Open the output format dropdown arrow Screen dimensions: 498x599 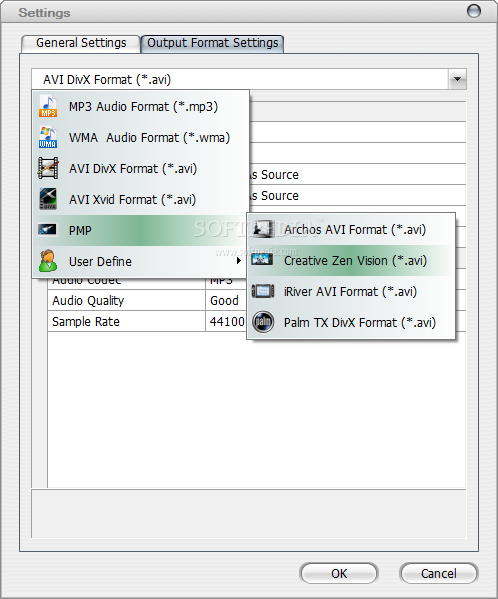pyautogui.click(x=457, y=79)
